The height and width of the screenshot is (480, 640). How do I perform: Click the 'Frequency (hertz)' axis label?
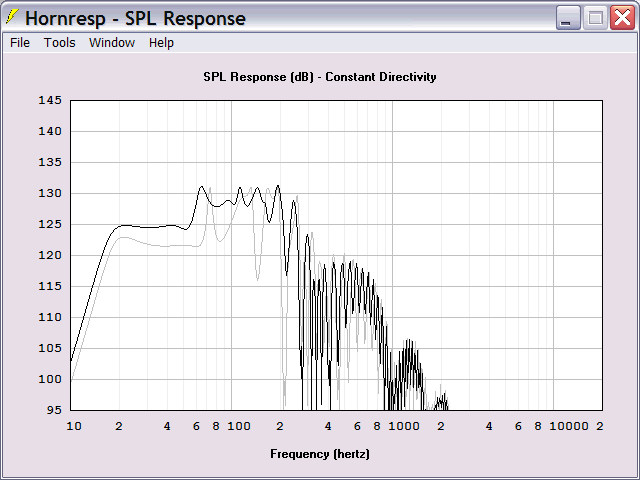pyautogui.click(x=320, y=454)
